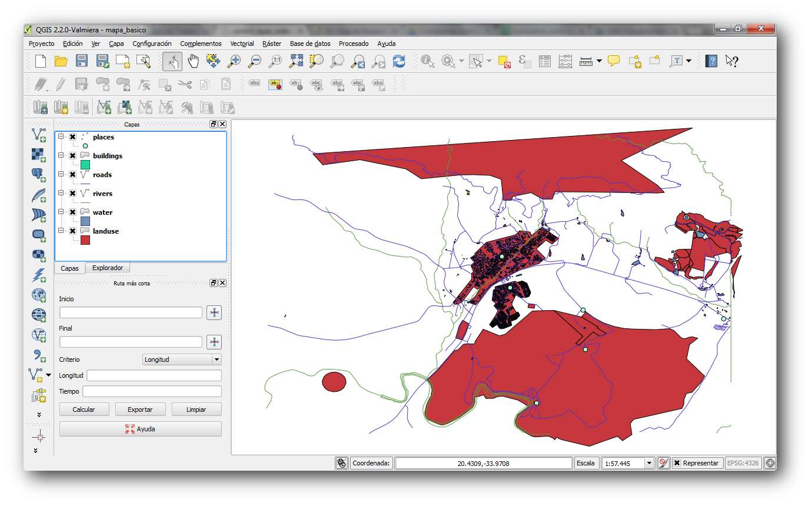Click the Map Tips speech bubble icon
This screenshot has height=506, width=812.
point(614,61)
